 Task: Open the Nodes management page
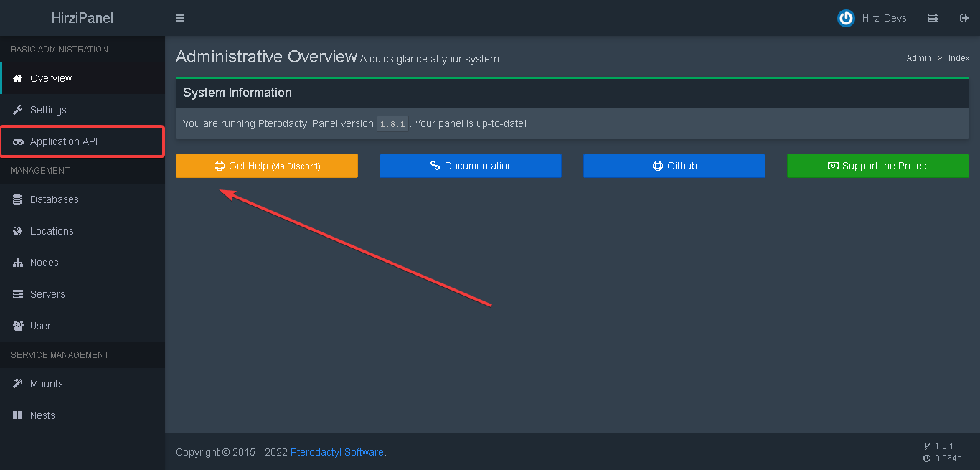click(x=44, y=263)
